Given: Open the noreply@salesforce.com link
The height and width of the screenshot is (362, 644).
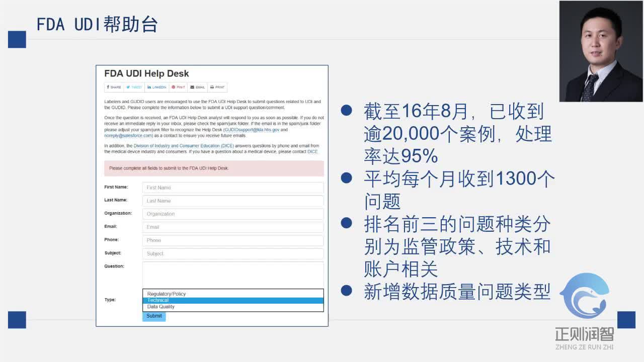Looking at the screenshot, I should pos(128,136).
